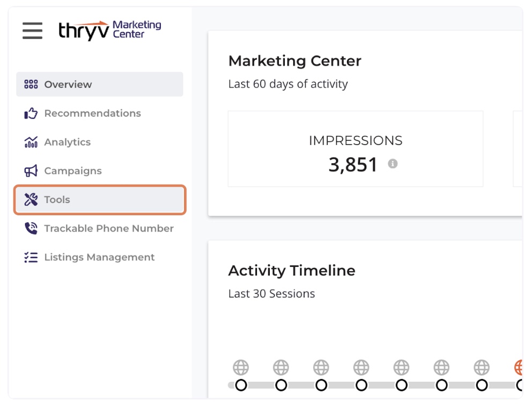Click the Analytics bar chart icon

click(x=31, y=142)
